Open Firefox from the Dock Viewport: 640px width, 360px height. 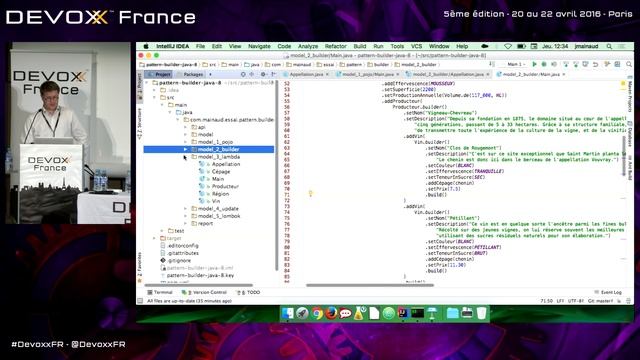click(x=331, y=313)
